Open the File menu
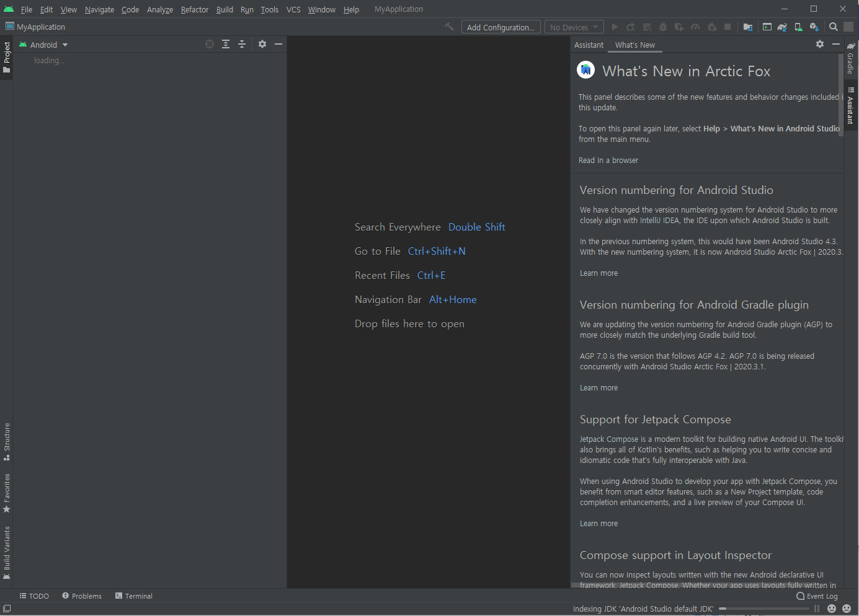The width and height of the screenshot is (859, 616). (27, 9)
